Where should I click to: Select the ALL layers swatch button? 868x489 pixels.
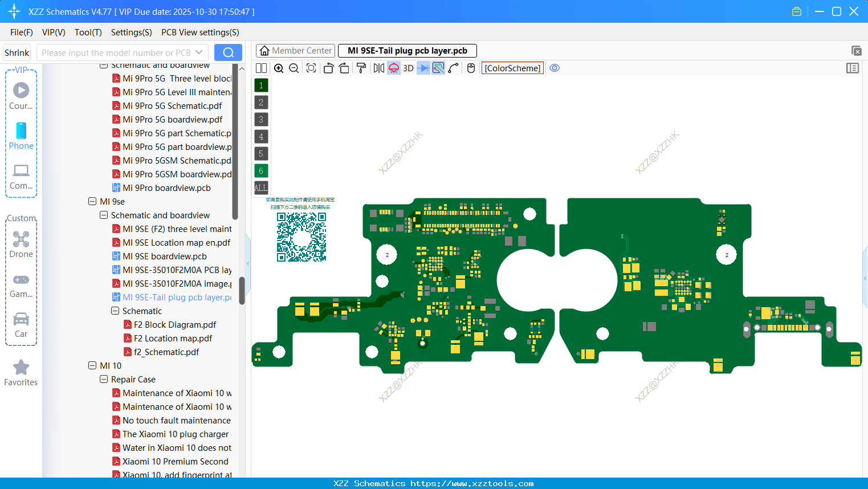point(260,188)
